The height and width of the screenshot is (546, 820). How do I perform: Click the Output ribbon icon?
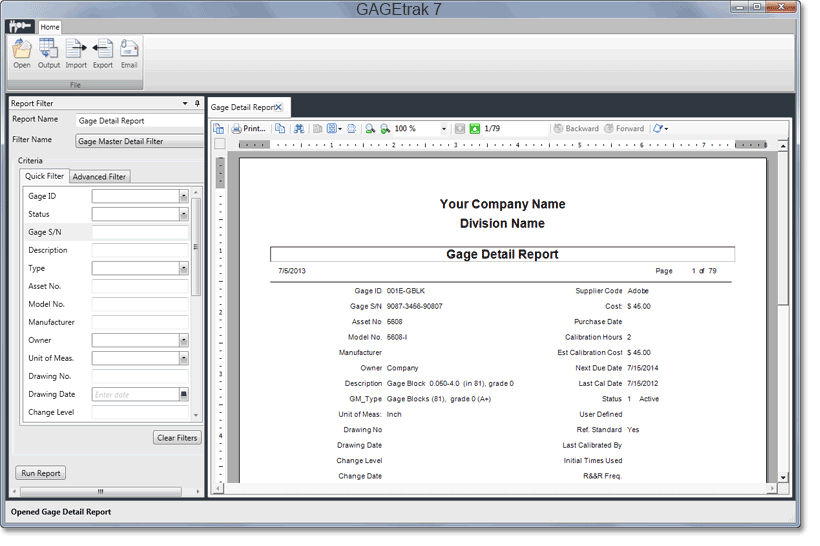tap(49, 53)
